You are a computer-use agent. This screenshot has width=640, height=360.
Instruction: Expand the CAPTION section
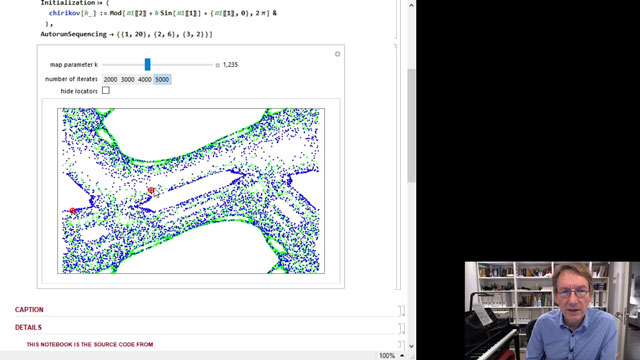pyautogui.click(x=29, y=310)
